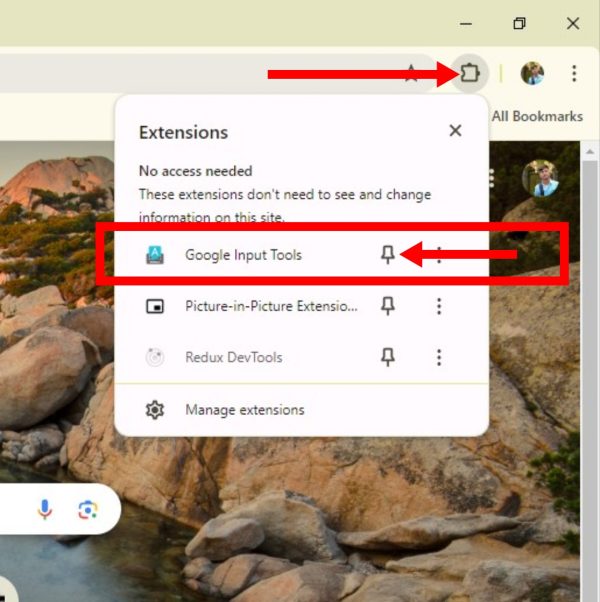Click the No access needed heading

(195, 171)
